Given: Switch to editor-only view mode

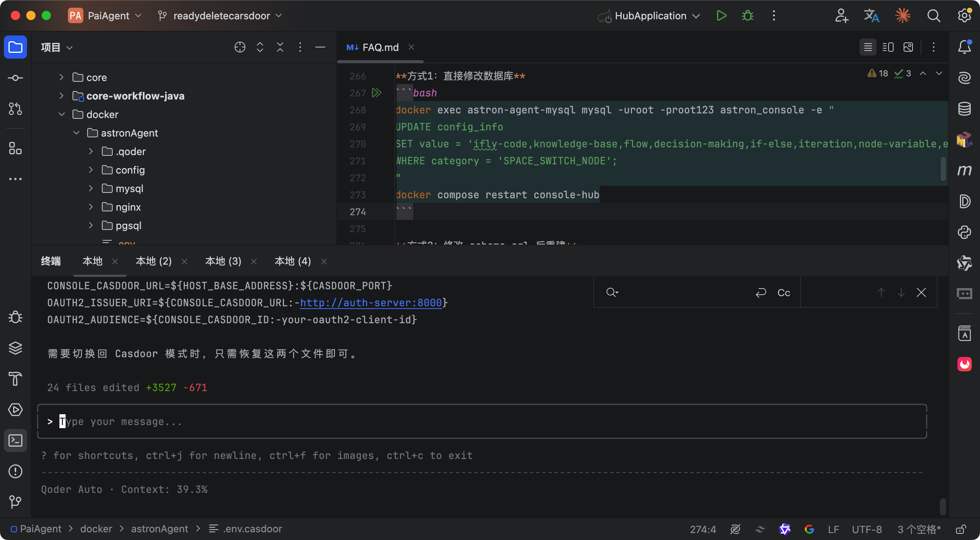Looking at the screenshot, I should tap(868, 47).
